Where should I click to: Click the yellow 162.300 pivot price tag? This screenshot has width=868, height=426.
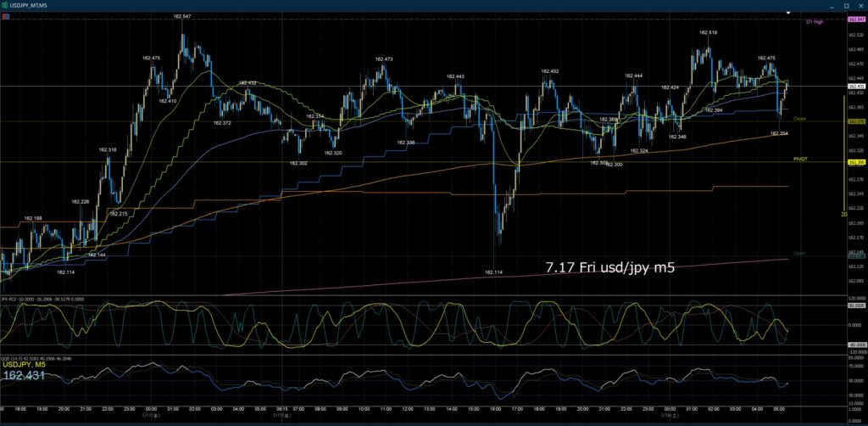(x=856, y=162)
